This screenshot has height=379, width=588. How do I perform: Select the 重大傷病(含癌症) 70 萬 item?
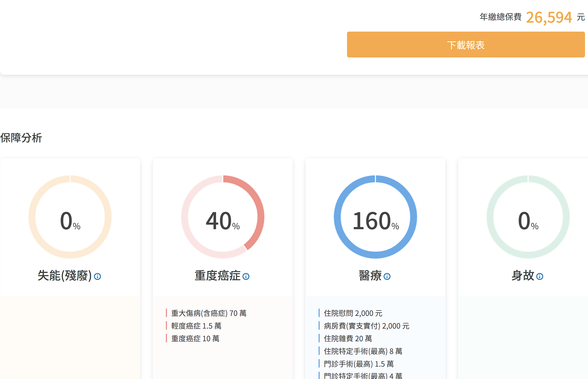[x=209, y=313]
